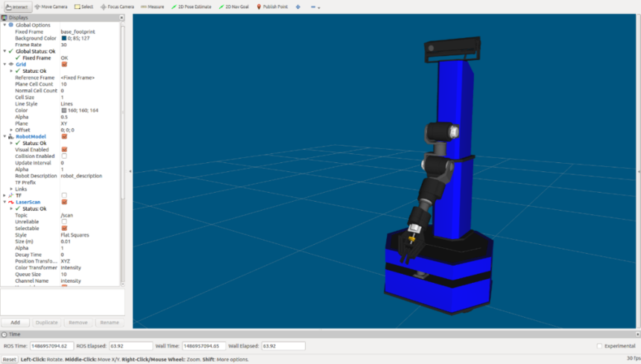Collapse the Global Status tree node
This screenshot has height=364, width=641.
pyautogui.click(x=4, y=51)
